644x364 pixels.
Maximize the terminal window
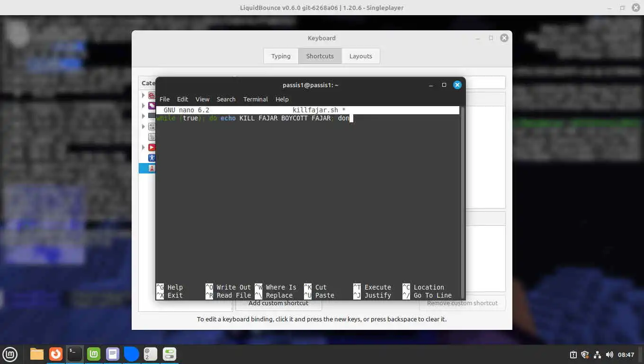coord(444,85)
